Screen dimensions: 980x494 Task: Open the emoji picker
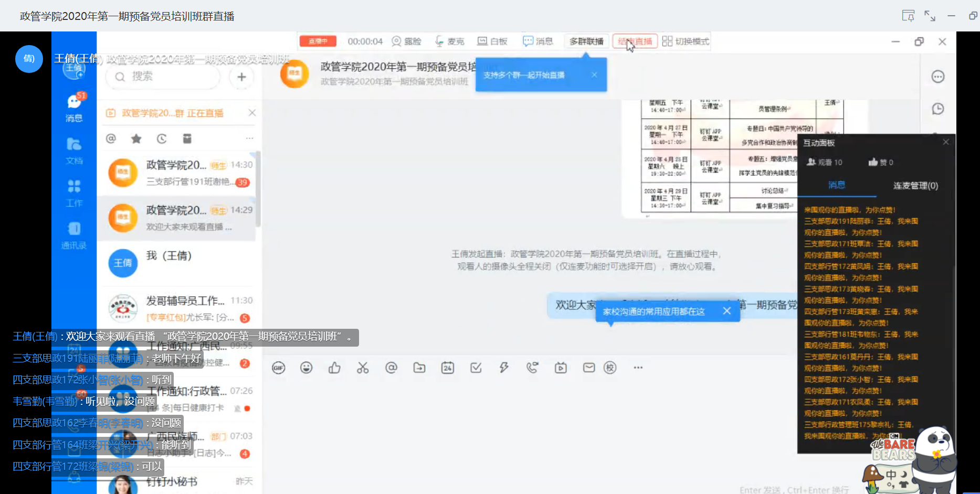(x=307, y=368)
